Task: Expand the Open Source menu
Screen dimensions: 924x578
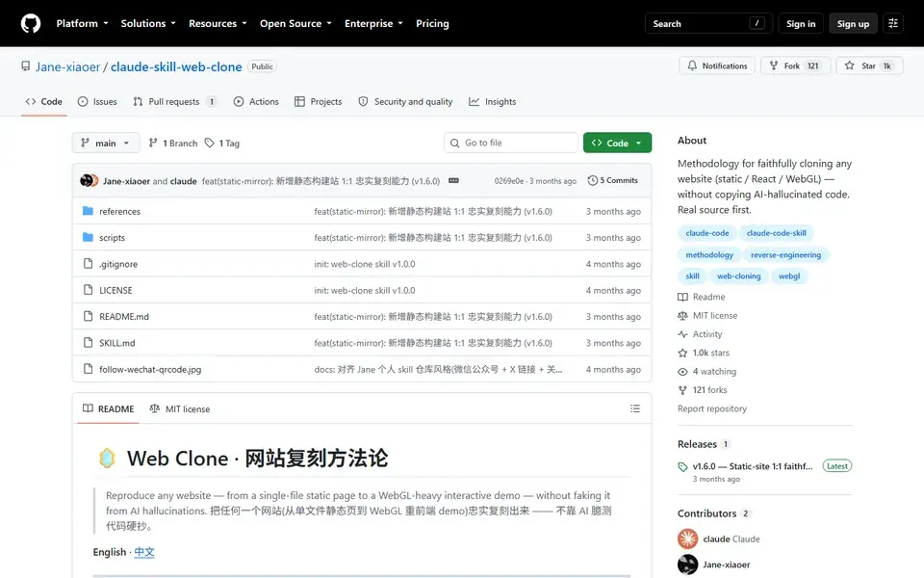Action: point(295,23)
